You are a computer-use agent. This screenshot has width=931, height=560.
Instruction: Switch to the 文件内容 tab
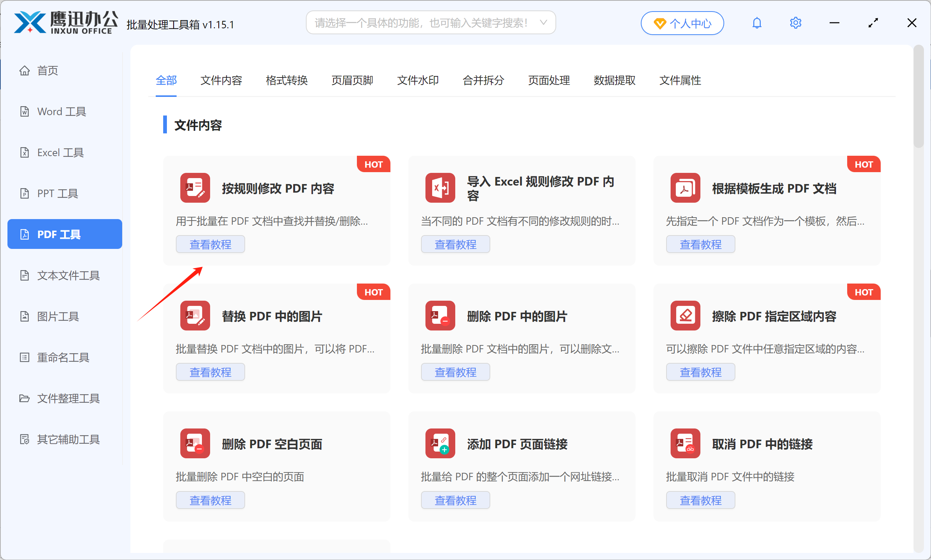pyautogui.click(x=221, y=80)
